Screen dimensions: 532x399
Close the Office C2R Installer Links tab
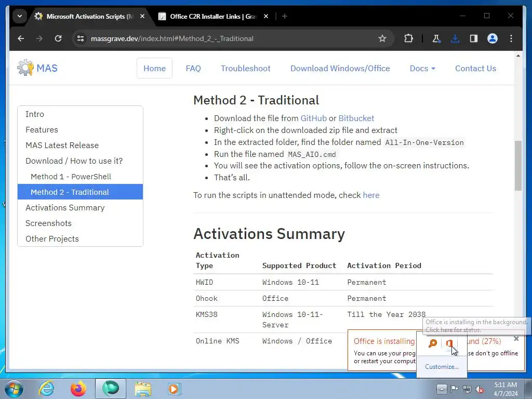coord(266,16)
